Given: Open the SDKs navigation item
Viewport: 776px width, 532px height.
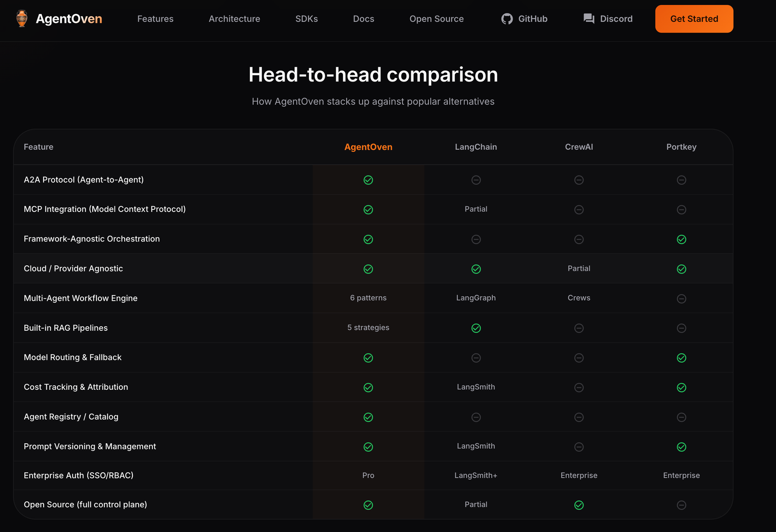Looking at the screenshot, I should click(x=307, y=19).
